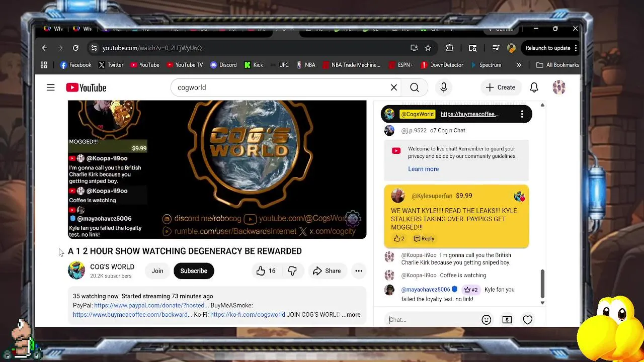Open the PayPal donate link in description
The image size is (644, 362).
[151, 305]
